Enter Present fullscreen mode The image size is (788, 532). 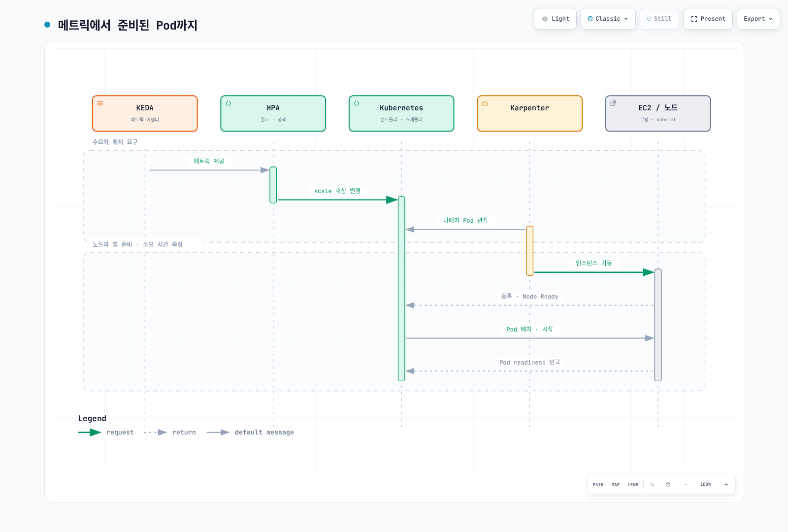pos(708,19)
